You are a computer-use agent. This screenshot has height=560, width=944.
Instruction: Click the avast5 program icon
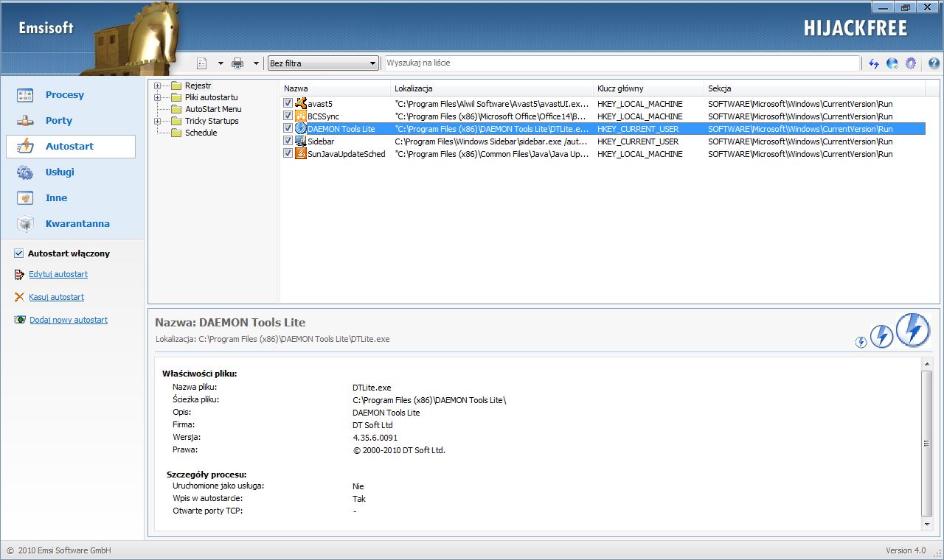pos(301,104)
